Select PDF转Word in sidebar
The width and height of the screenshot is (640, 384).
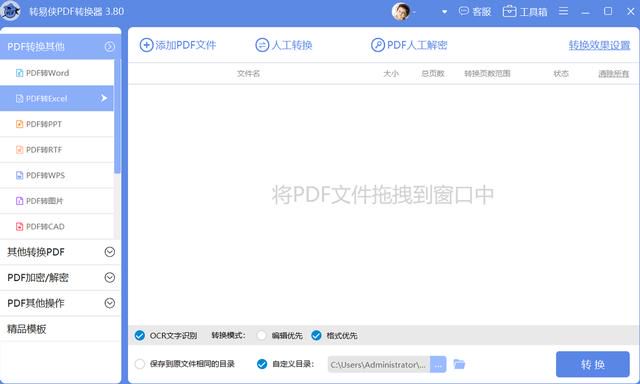57,73
